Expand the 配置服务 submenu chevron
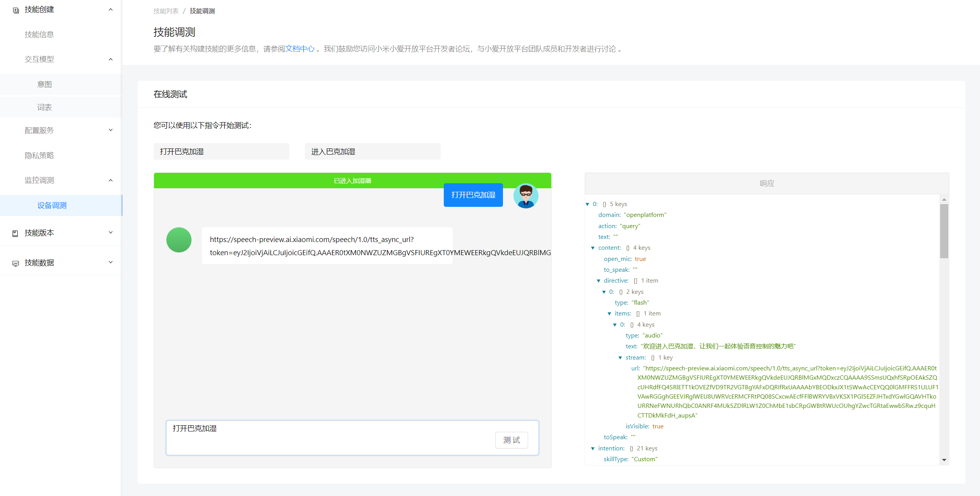This screenshot has height=496, width=980. 111,130
